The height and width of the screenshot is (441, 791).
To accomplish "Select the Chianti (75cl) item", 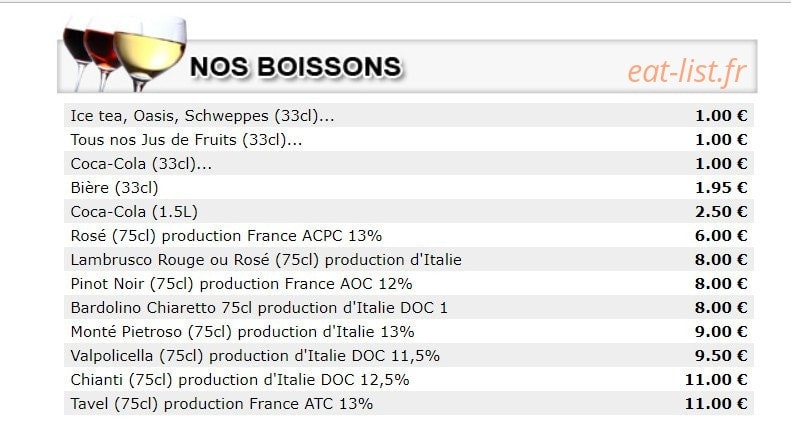I will (x=409, y=379).
